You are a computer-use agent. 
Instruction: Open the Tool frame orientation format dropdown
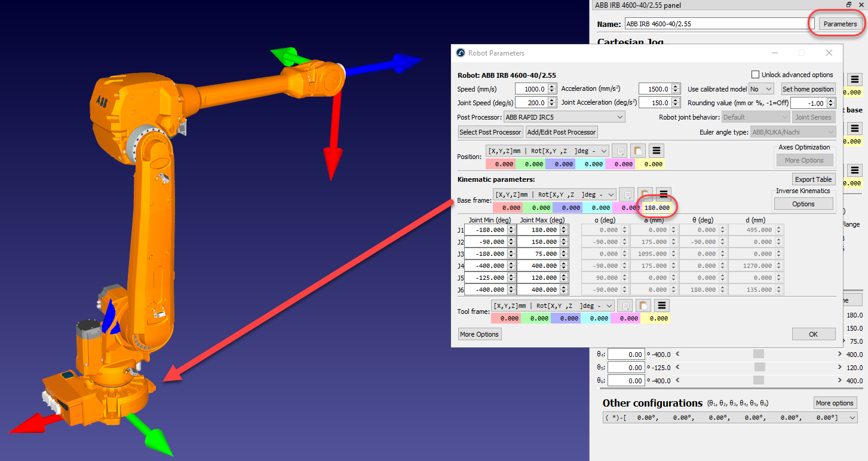click(x=552, y=306)
